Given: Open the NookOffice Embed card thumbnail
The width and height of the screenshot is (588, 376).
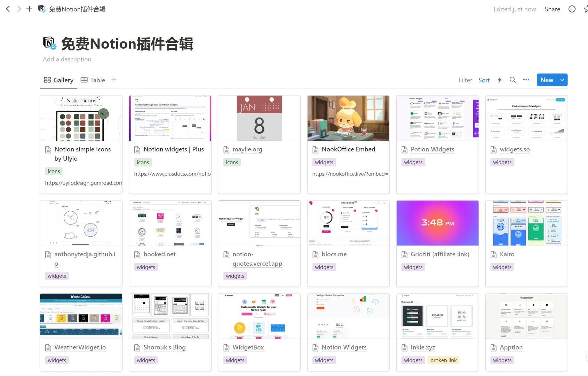Looking at the screenshot, I should point(348,118).
